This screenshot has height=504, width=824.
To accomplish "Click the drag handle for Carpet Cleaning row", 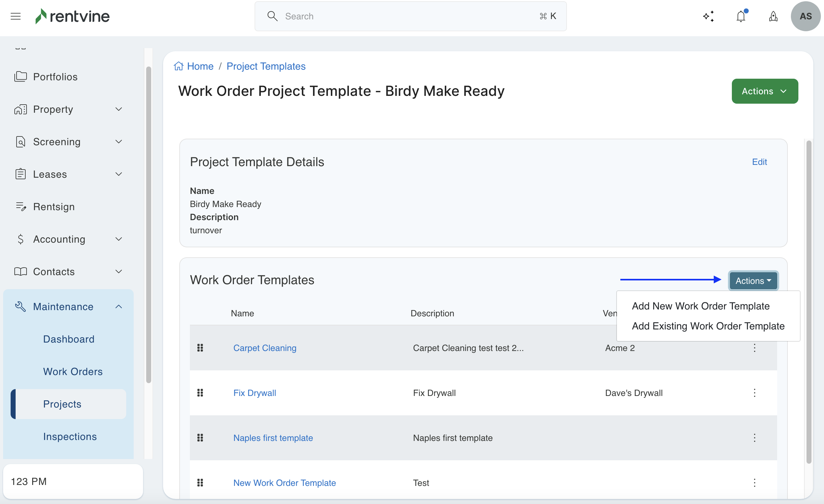I will point(200,348).
